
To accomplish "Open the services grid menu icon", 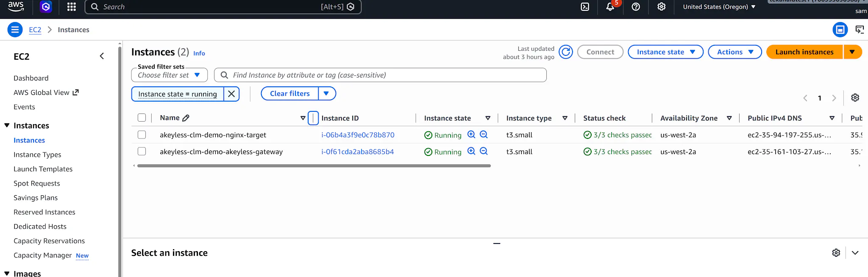I will (72, 7).
